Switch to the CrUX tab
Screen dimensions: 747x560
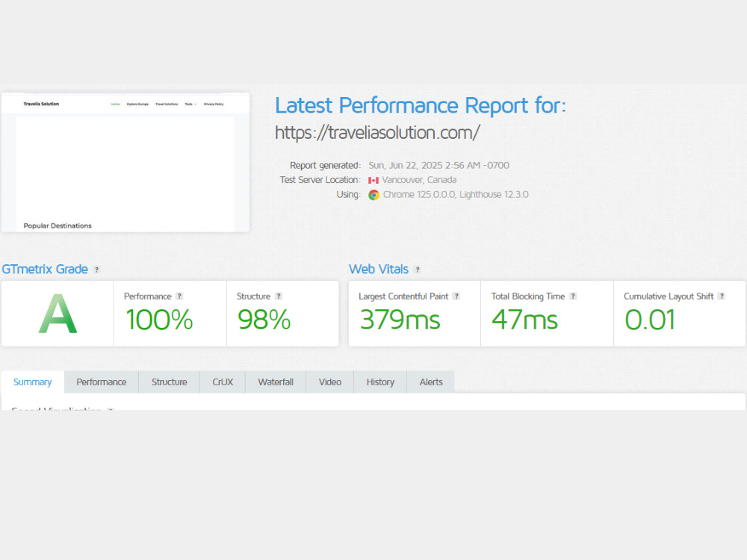click(x=223, y=382)
